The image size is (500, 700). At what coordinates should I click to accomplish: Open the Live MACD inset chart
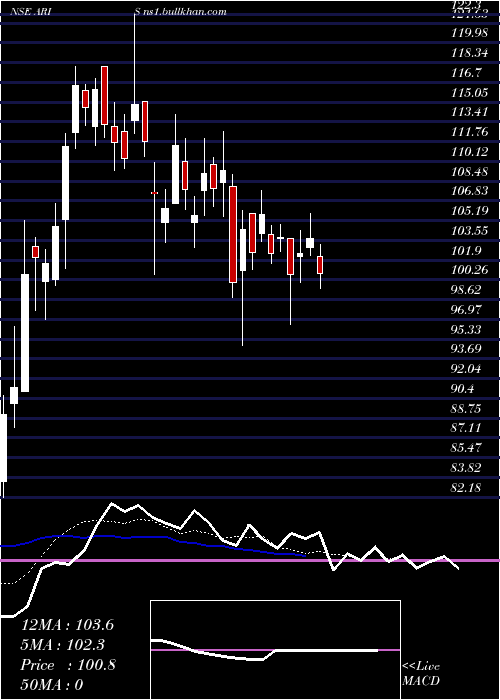275,650
